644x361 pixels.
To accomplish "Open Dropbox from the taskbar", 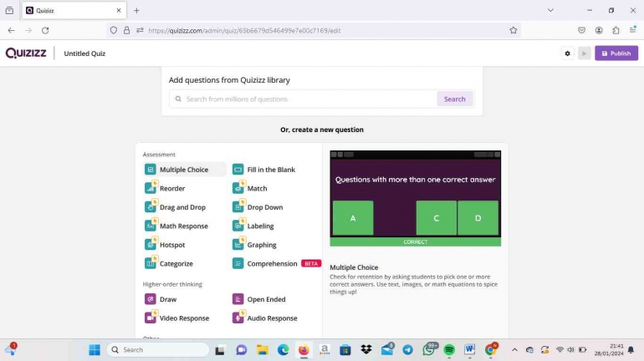I will (366, 350).
